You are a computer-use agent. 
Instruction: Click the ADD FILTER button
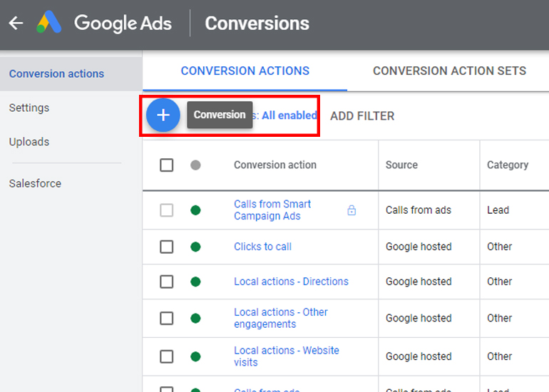tap(362, 116)
